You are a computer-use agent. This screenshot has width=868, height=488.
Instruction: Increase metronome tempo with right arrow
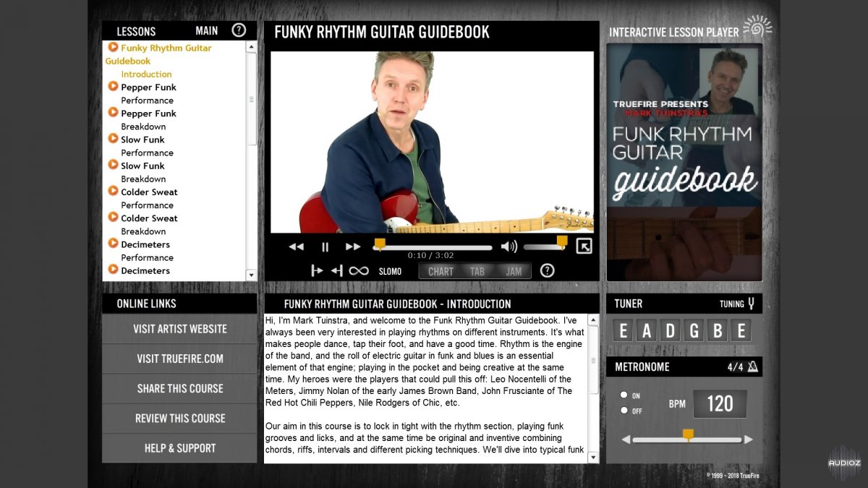click(x=749, y=440)
